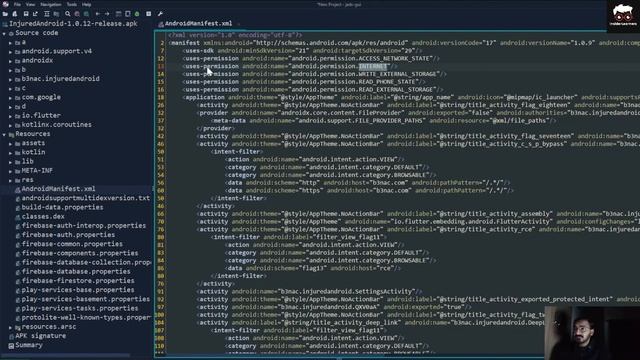Toggle the Deobfuscation toolbar icon

118,14
